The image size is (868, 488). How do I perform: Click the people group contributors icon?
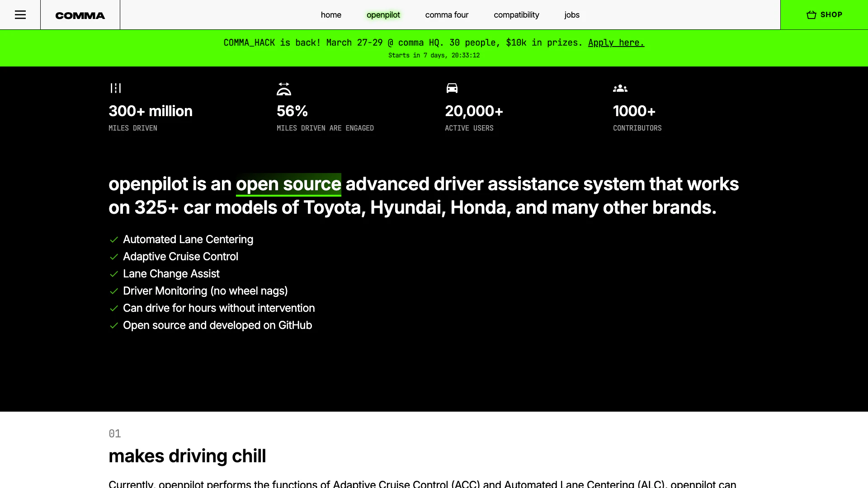(x=620, y=89)
